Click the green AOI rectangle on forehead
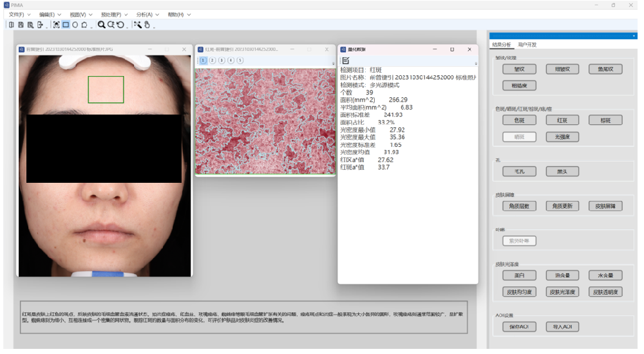Viewport: 644px width, 354px height. [106, 89]
